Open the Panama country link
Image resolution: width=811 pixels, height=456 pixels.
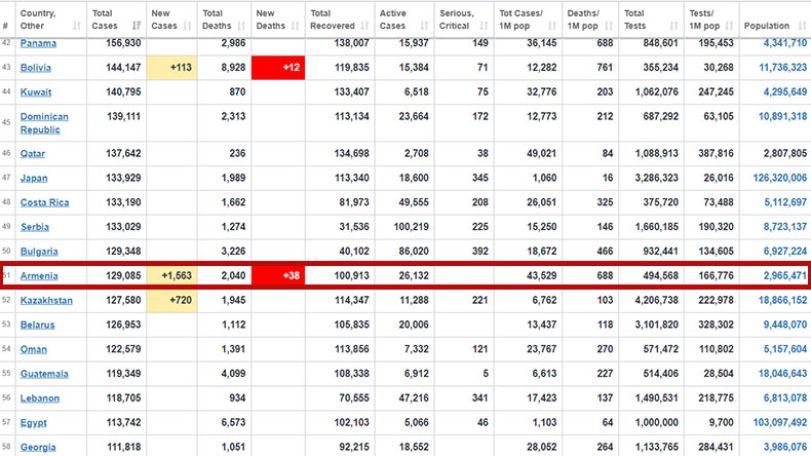pyautogui.click(x=38, y=43)
